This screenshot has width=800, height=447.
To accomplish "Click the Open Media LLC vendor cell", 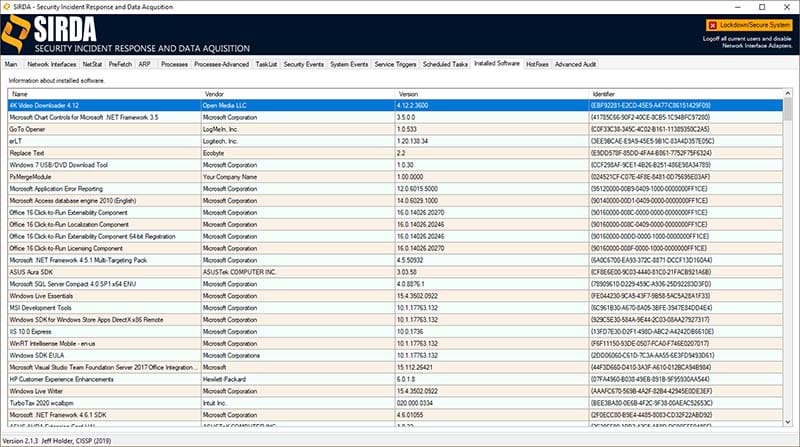I will click(298, 106).
